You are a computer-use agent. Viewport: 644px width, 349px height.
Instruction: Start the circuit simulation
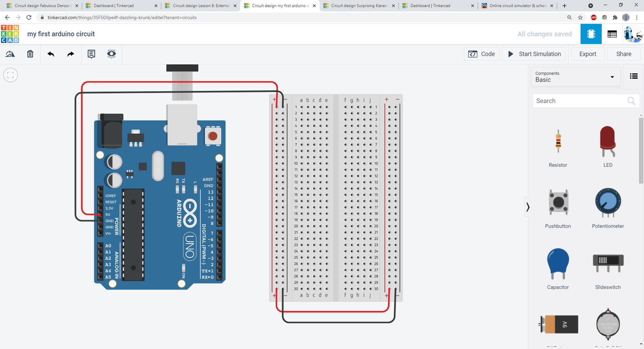(533, 54)
